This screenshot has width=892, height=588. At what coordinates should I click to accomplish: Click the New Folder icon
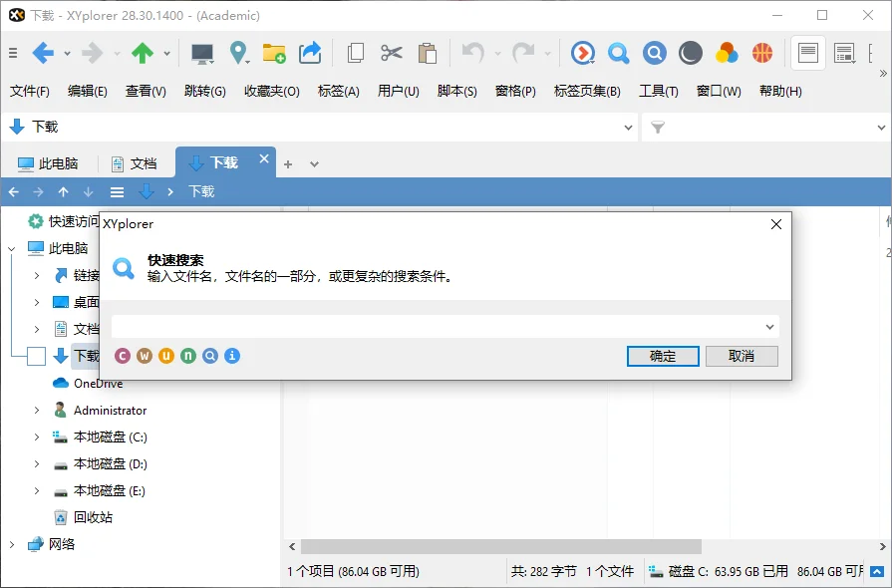click(274, 53)
